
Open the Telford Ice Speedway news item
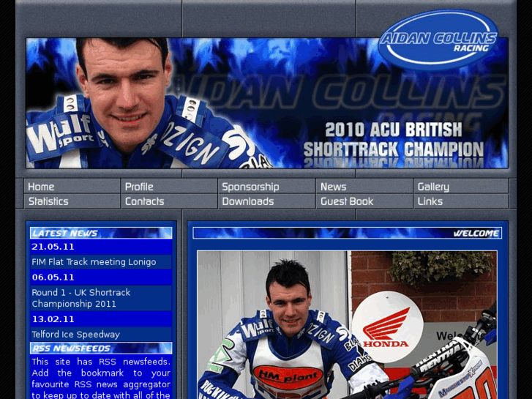pyautogui.click(x=75, y=335)
